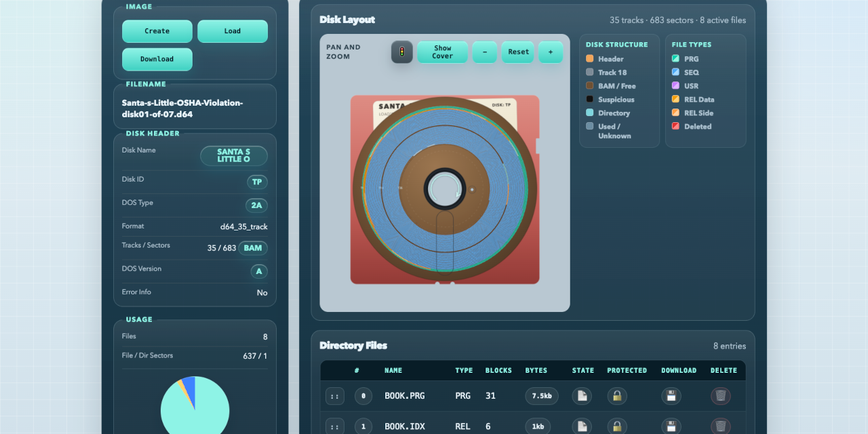This screenshot has height=434, width=868.
Task: Click the PROTECTED column header
Action: (627, 371)
